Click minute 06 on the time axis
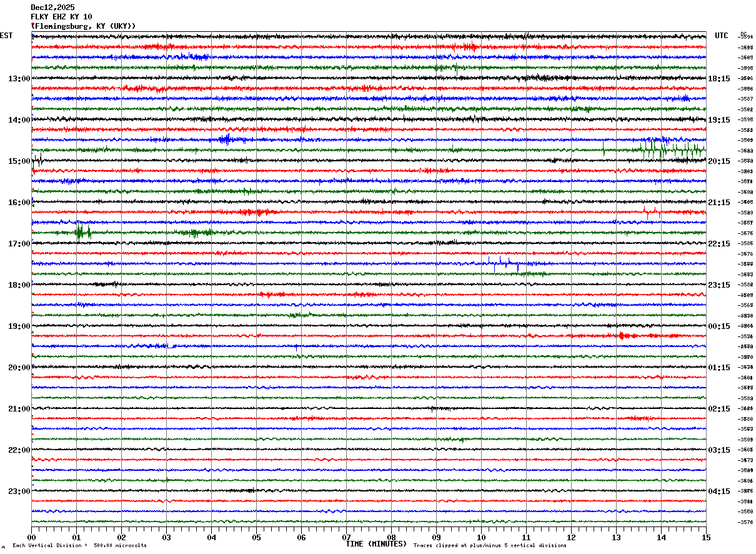Viewport: 756px width, 554px height. click(x=301, y=538)
